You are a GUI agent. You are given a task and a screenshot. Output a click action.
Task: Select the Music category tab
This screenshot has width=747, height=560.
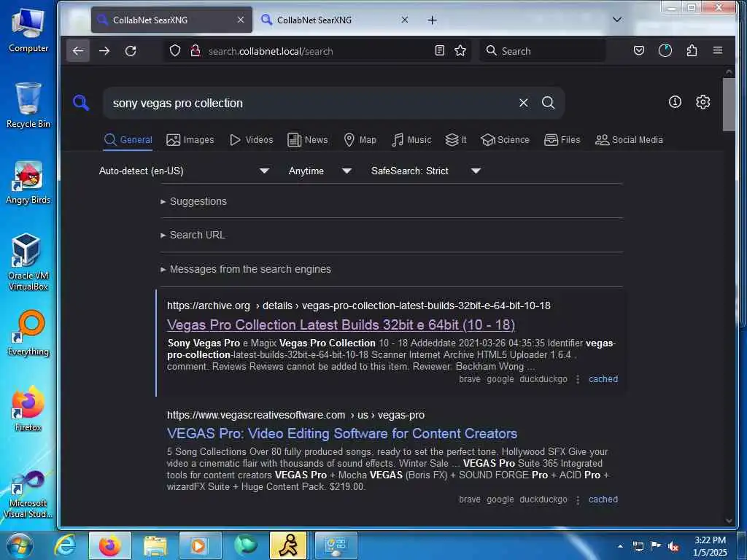(x=411, y=140)
